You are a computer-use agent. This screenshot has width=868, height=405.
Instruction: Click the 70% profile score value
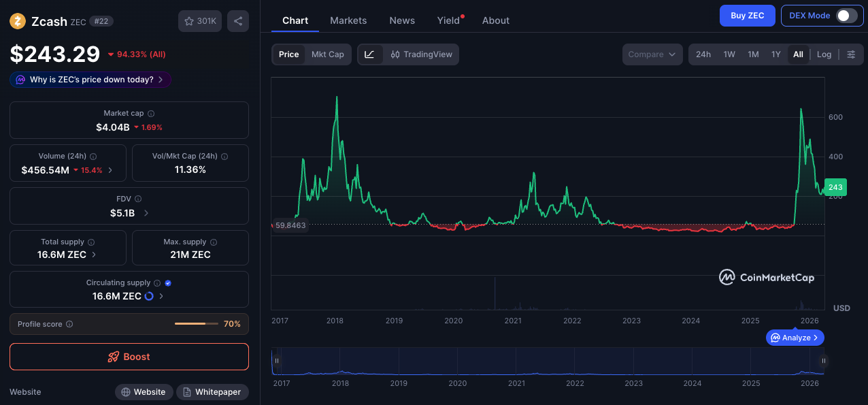[232, 324]
